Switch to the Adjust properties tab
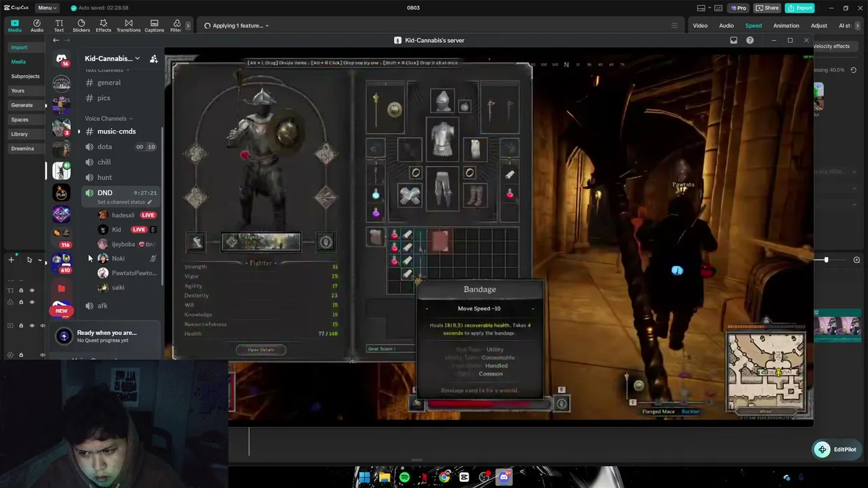 tap(819, 26)
